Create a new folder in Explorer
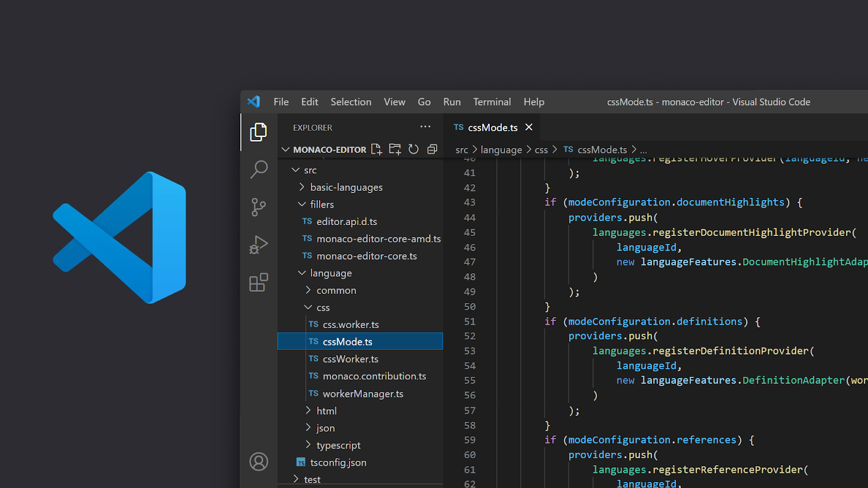This screenshot has width=868, height=488. [x=395, y=150]
